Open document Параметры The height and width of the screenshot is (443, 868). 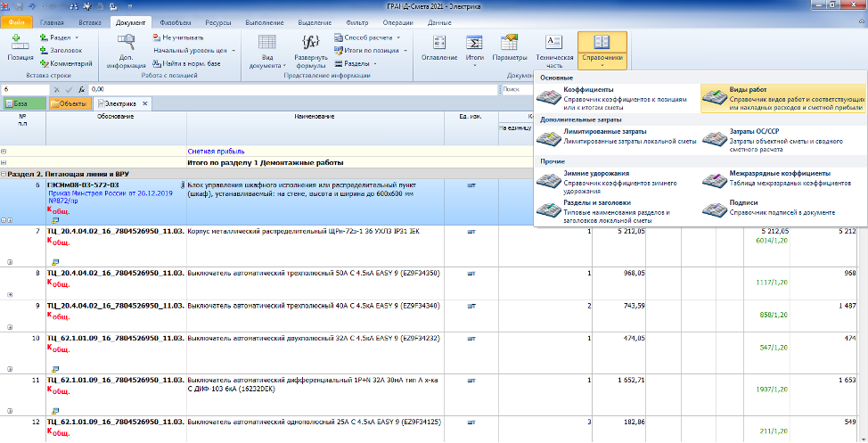(509, 49)
